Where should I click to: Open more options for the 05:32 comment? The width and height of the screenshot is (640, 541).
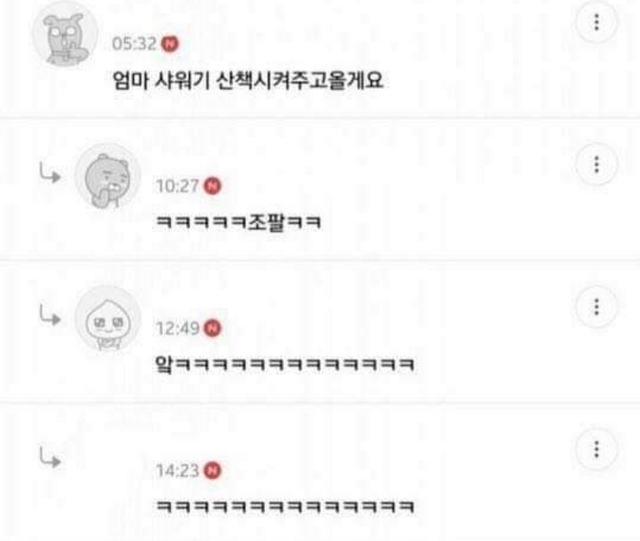coord(596,22)
